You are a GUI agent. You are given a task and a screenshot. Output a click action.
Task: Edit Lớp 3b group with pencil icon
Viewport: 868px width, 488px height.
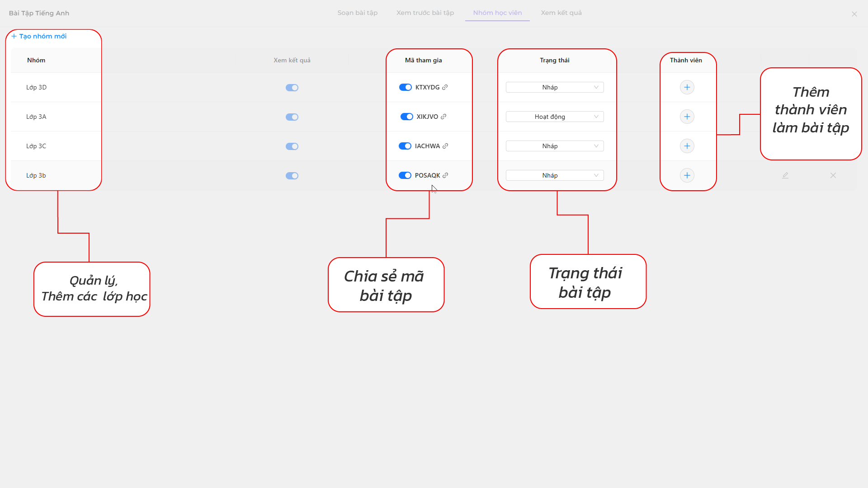tap(785, 175)
